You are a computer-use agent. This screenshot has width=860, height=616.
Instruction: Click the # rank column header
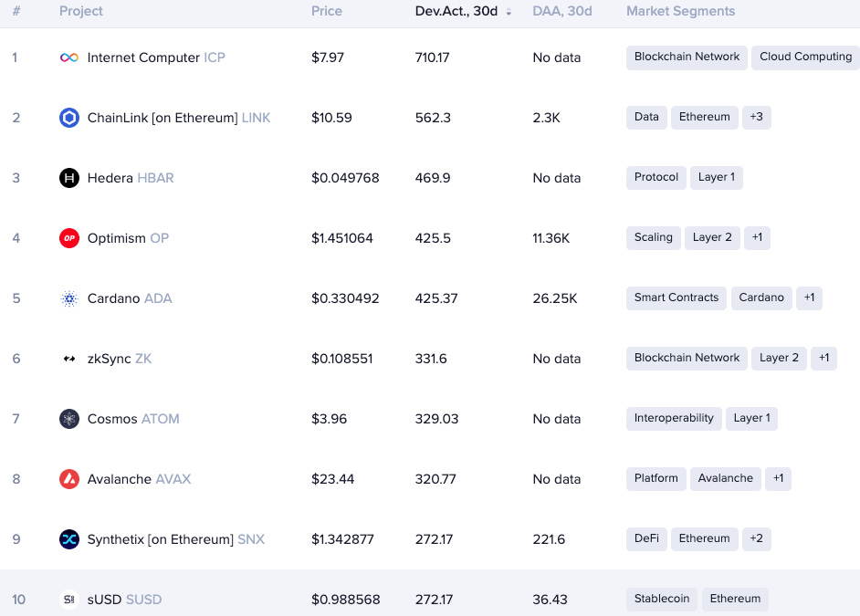(x=16, y=12)
